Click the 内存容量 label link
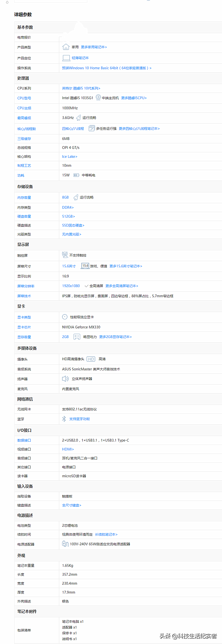Screen dimensions: 222x644 coord(24,198)
